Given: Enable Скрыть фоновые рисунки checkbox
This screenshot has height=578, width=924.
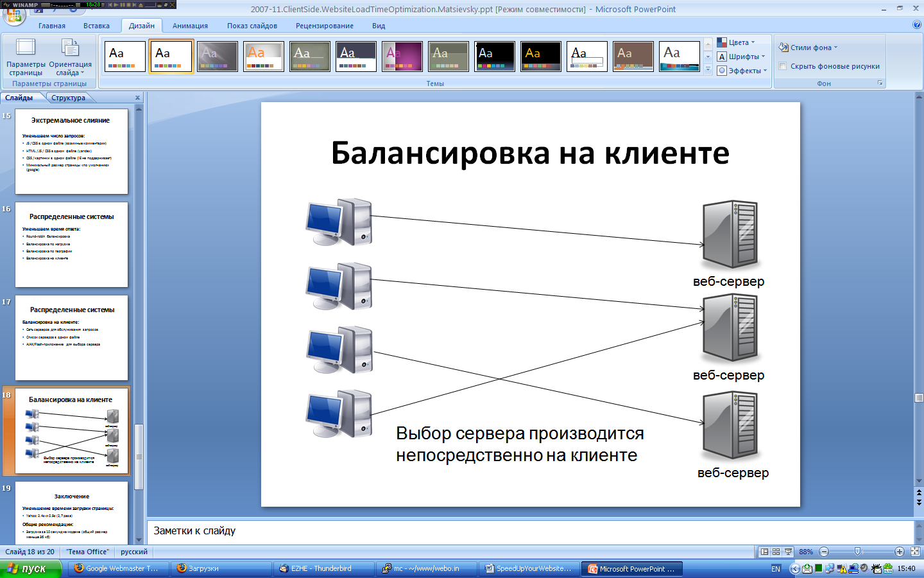Looking at the screenshot, I should coord(783,66).
